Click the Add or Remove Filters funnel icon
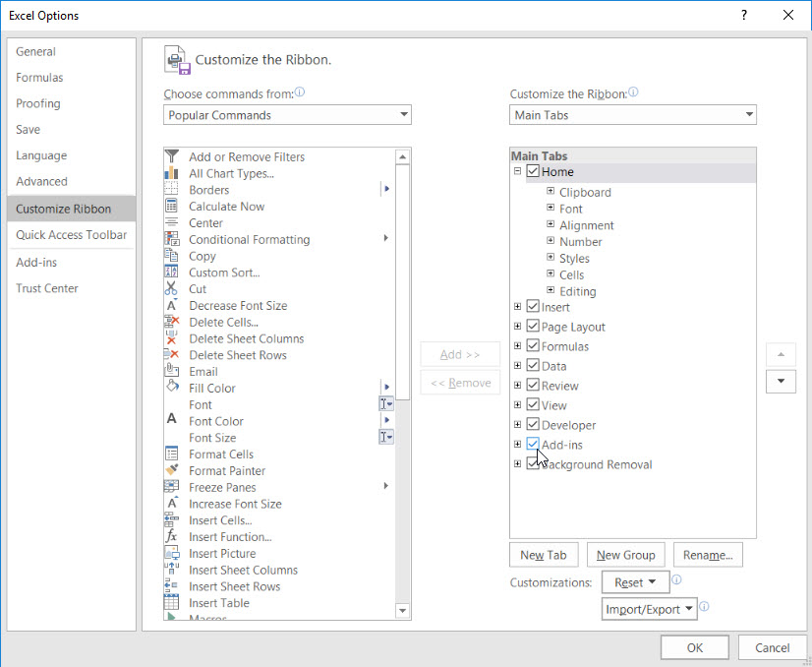The height and width of the screenshot is (667, 812). click(171, 156)
